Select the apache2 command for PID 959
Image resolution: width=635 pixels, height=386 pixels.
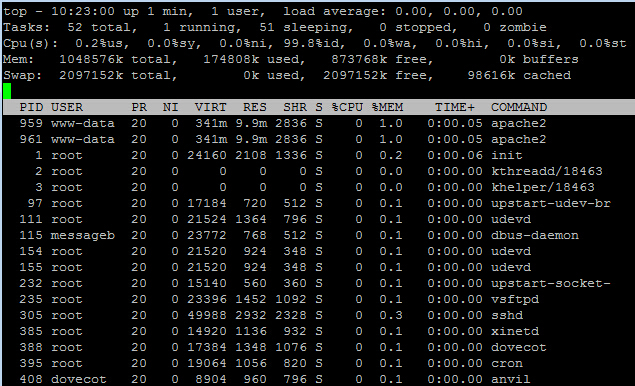point(519,124)
